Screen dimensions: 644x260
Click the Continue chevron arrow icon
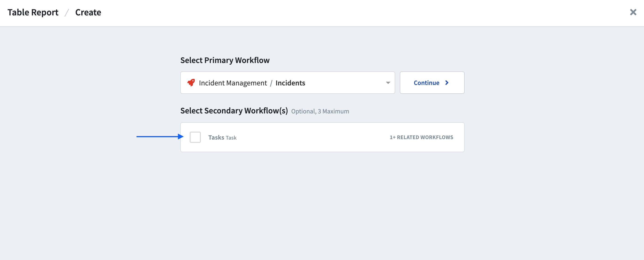point(447,83)
